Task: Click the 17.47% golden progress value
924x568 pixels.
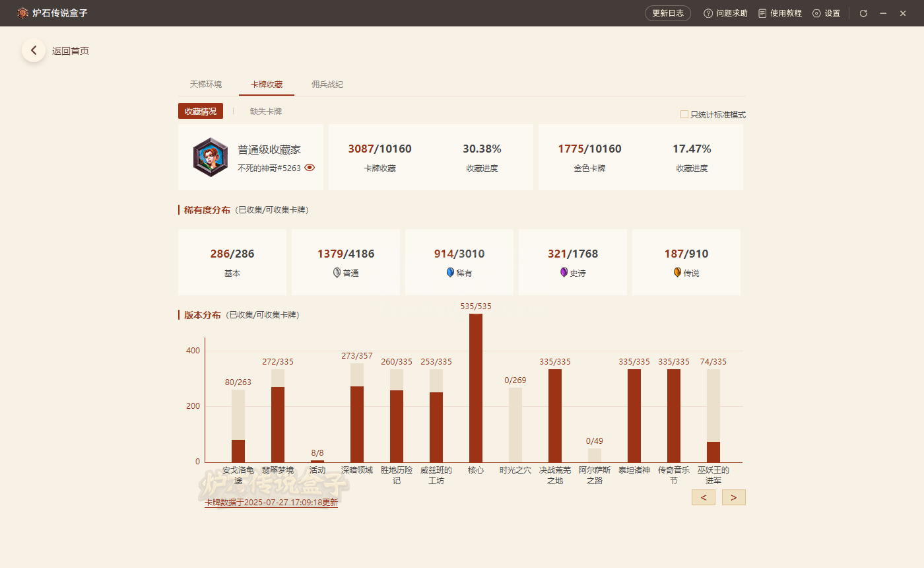Action: 692,149
